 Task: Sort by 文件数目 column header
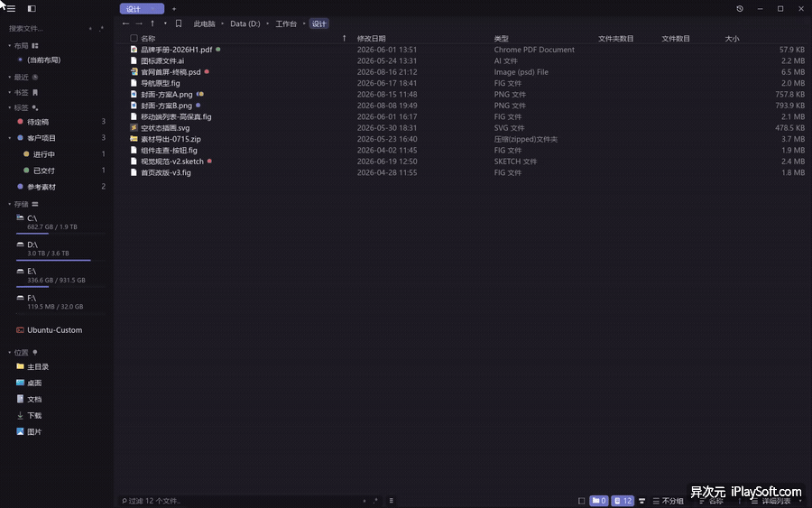[x=675, y=38]
